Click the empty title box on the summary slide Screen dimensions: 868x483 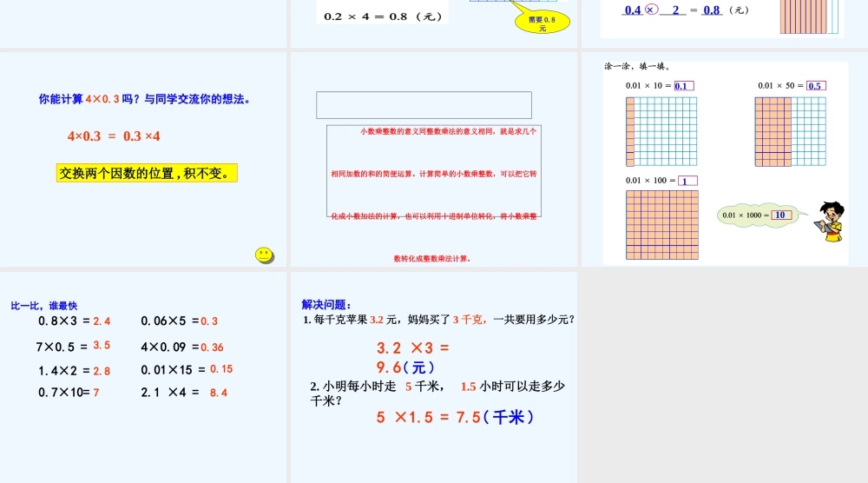(424, 105)
